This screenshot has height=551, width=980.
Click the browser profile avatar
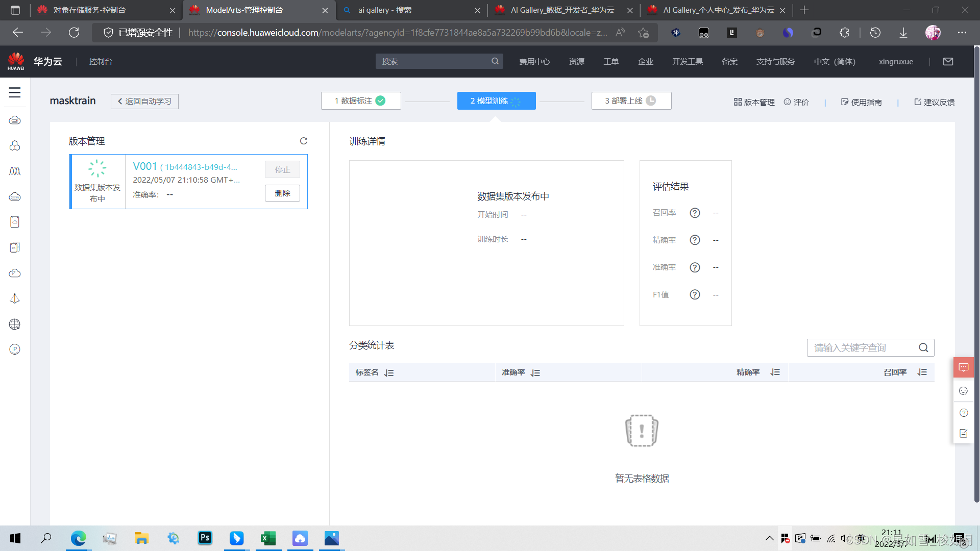[933, 33]
